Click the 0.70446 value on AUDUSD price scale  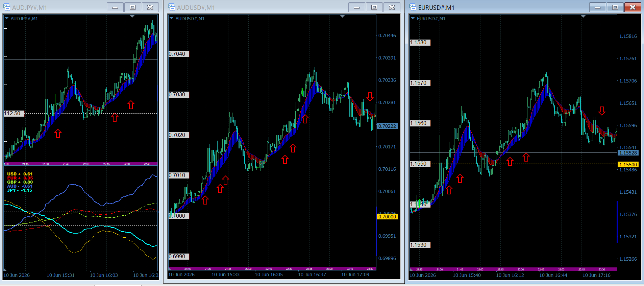387,35
